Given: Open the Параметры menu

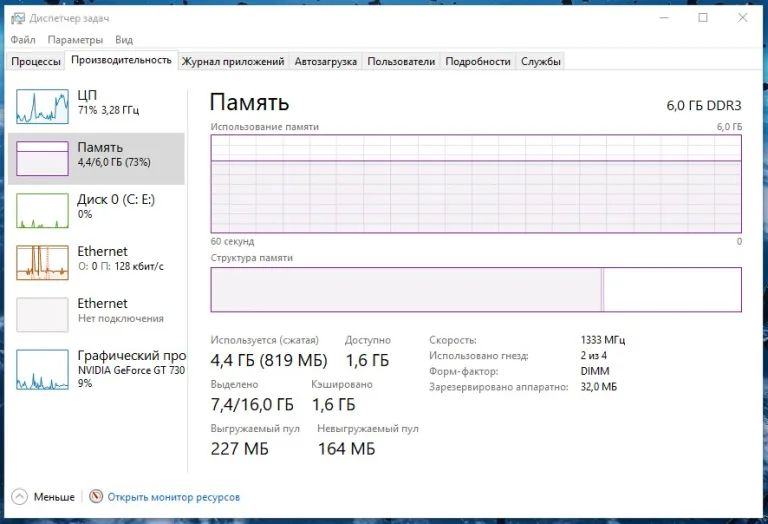Looking at the screenshot, I should click(x=75, y=40).
